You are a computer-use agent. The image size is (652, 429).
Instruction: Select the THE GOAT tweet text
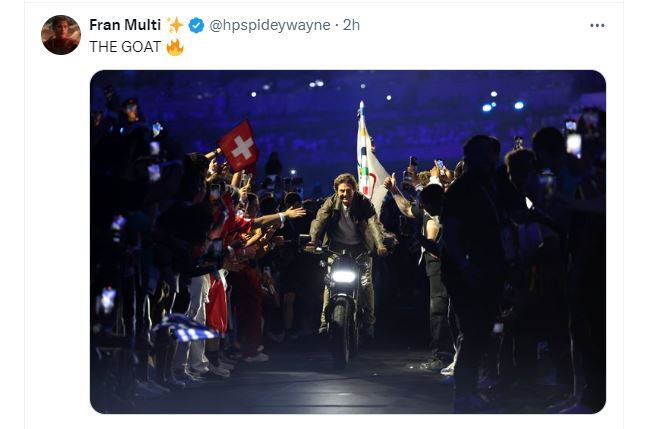click(125, 47)
